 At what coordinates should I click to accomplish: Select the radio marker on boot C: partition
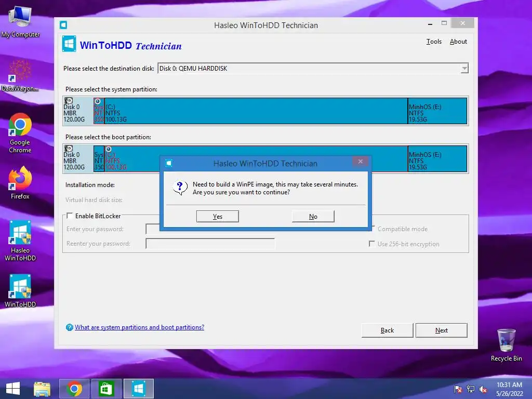pyautogui.click(x=109, y=149)
